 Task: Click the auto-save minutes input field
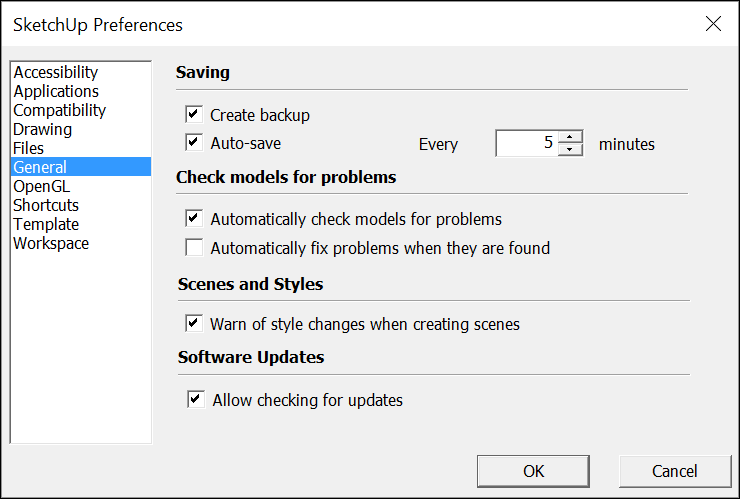coord(527,143)
